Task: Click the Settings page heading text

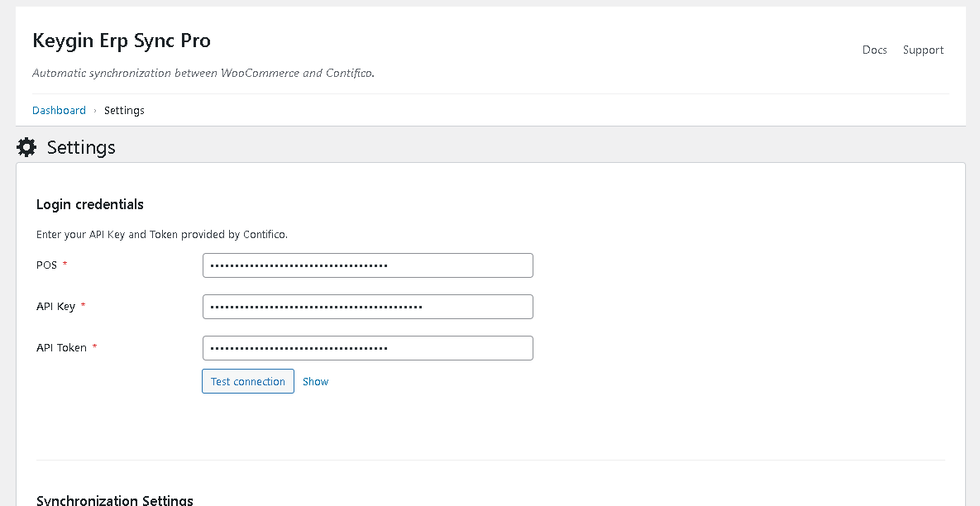Action: (81, 148)
